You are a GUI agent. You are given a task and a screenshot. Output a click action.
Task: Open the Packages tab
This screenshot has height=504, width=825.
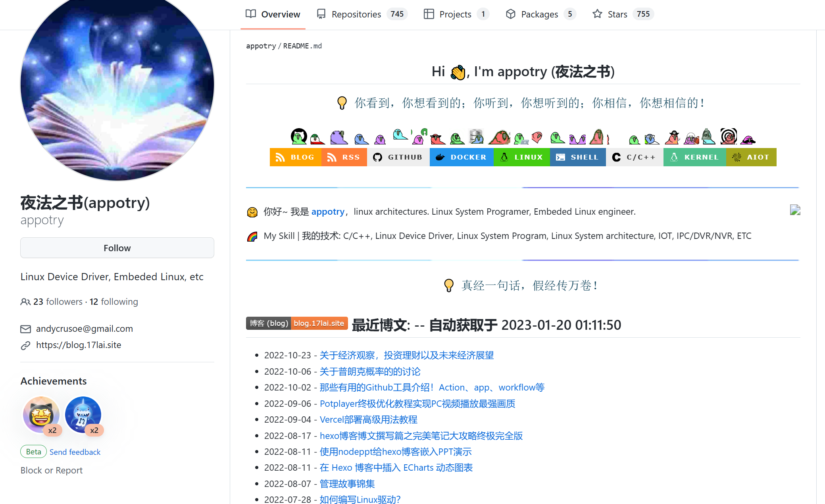[539, 14]
